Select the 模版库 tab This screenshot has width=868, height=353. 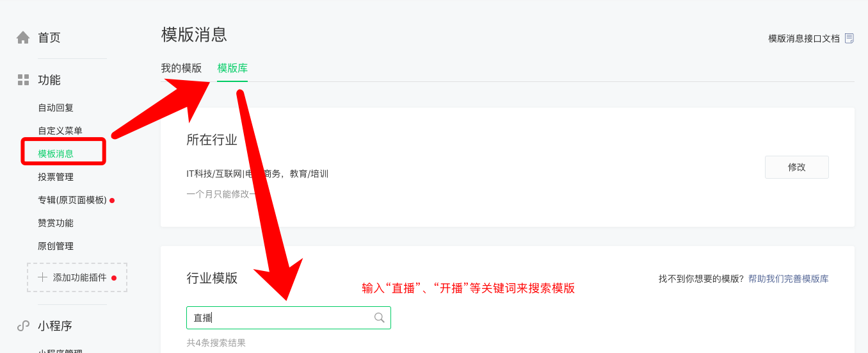click(232, 68)
